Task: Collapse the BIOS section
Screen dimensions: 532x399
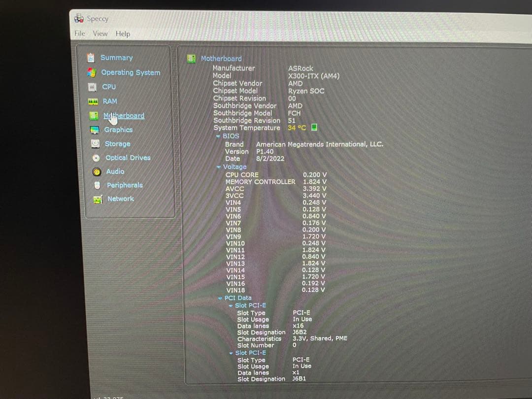Action: point(218,136)
